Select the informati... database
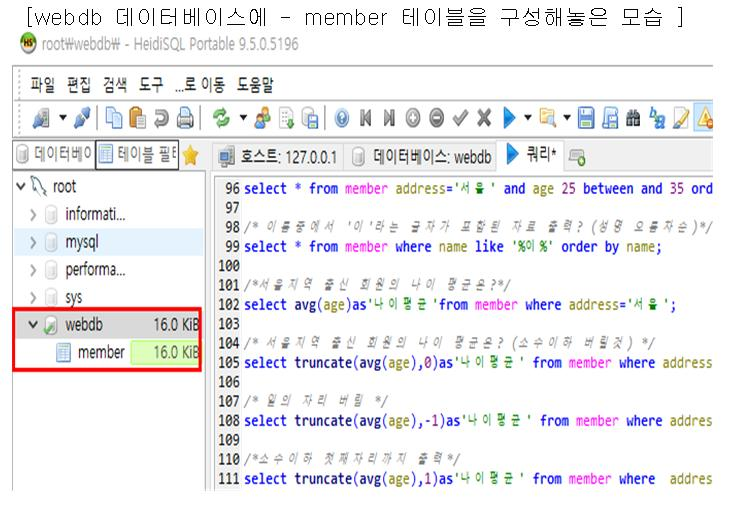 click(x=95, y=214)
